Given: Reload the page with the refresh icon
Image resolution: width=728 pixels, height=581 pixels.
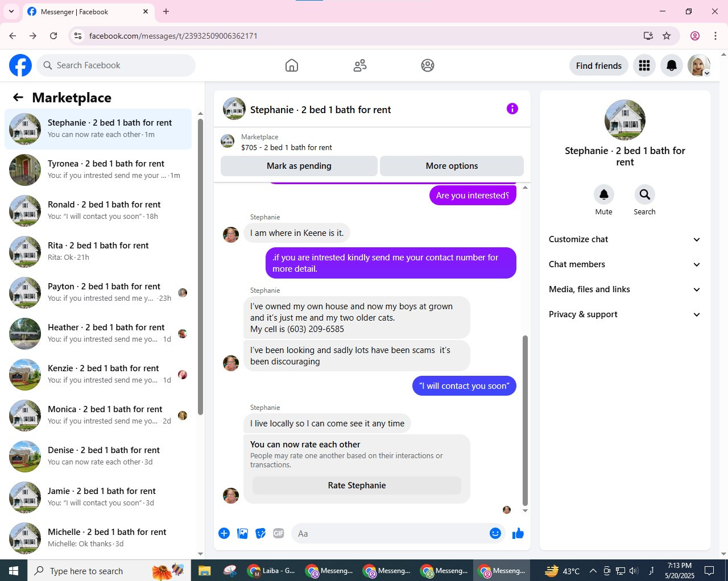Looking at the screenshot, I should pos(53,36).
